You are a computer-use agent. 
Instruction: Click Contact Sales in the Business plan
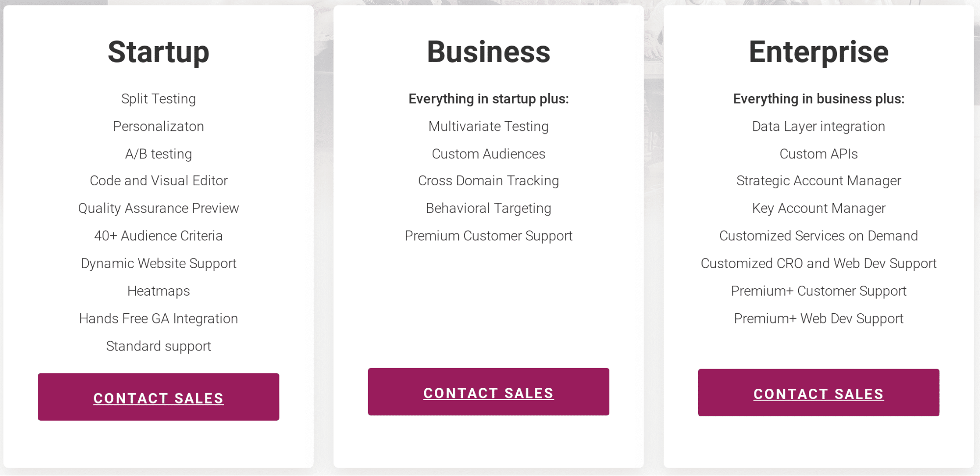[x=489, y=392]
